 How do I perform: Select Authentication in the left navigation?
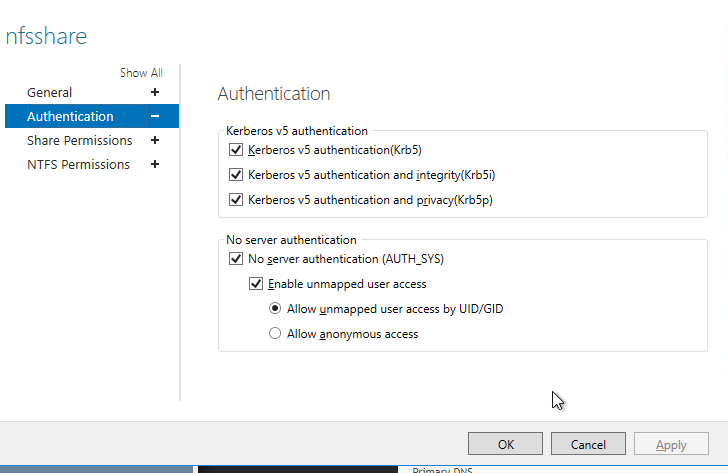click(x=70, y=116)
